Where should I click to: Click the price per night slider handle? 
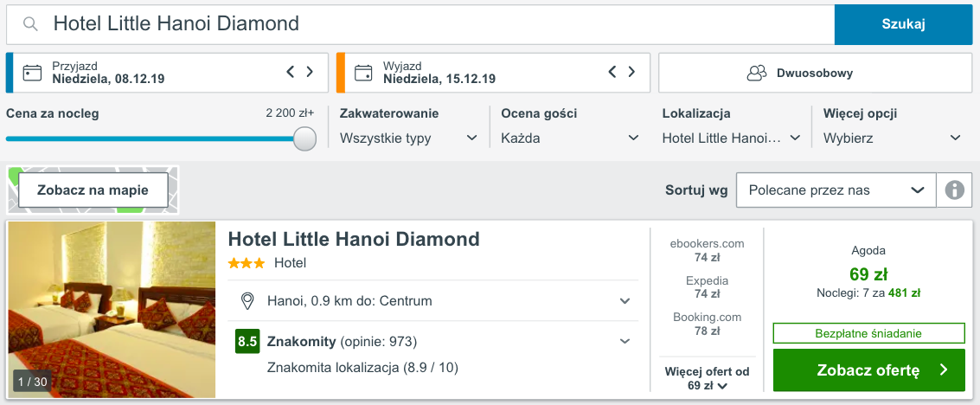point(304,138)
